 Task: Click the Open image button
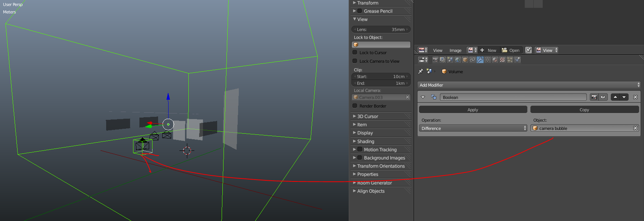pos(511,50)
